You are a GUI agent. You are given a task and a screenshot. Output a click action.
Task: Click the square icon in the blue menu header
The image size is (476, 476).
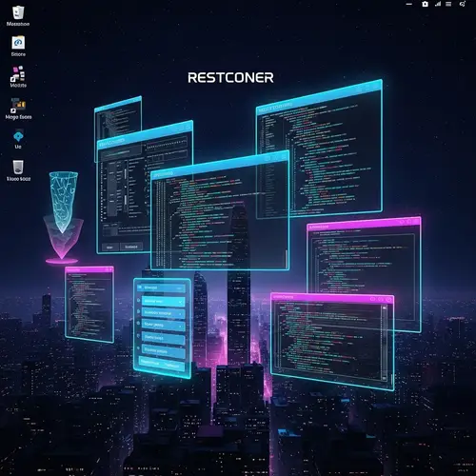coord(140,287)
